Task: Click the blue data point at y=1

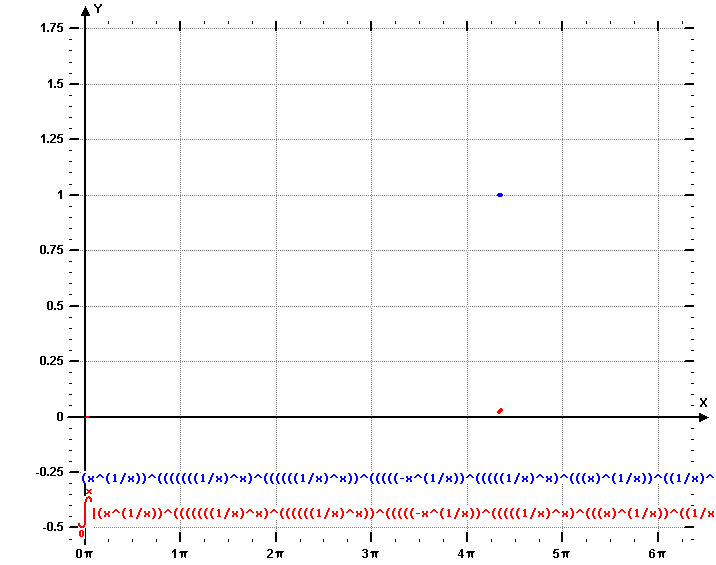Action: pos(499,195)
